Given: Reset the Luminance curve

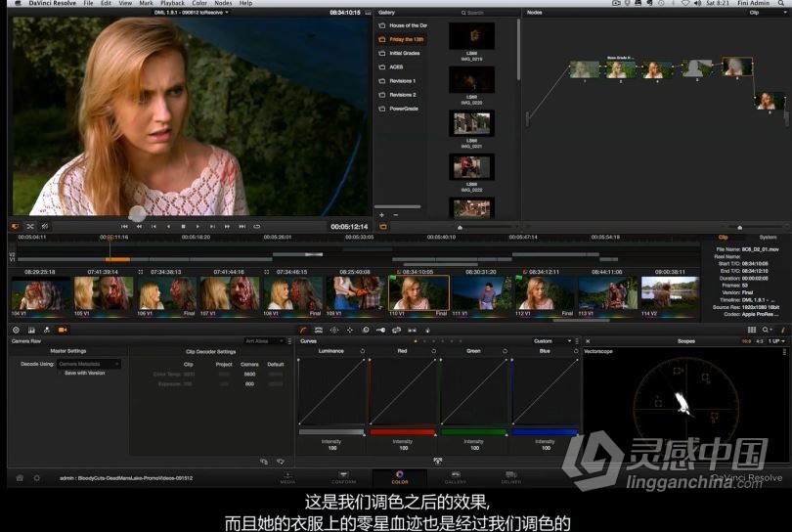Looking at the screenshot, I should tap(362, 351).
